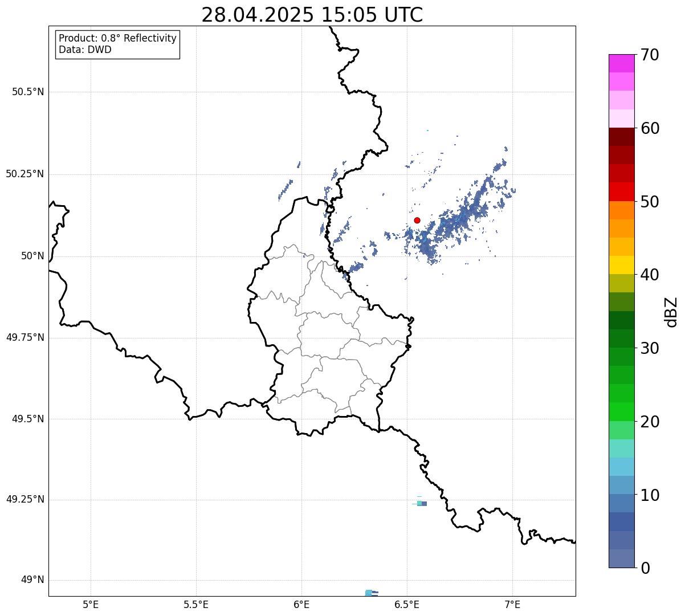
Task: Click the Data: DWD text
Action: pos(85,50)
